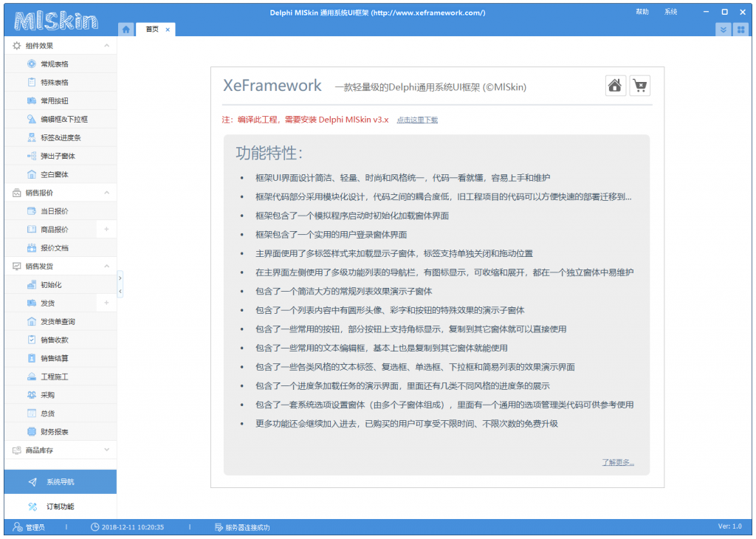Collapse the 销售报价 section chevron
Viewport: 756px width, 539px height.
pyautogui.click(x=106, y=193)
